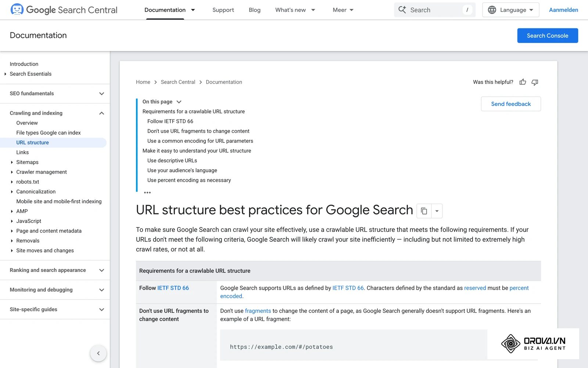Open the Blog tab
Screen dimensions: 588x368
[255, 10]
